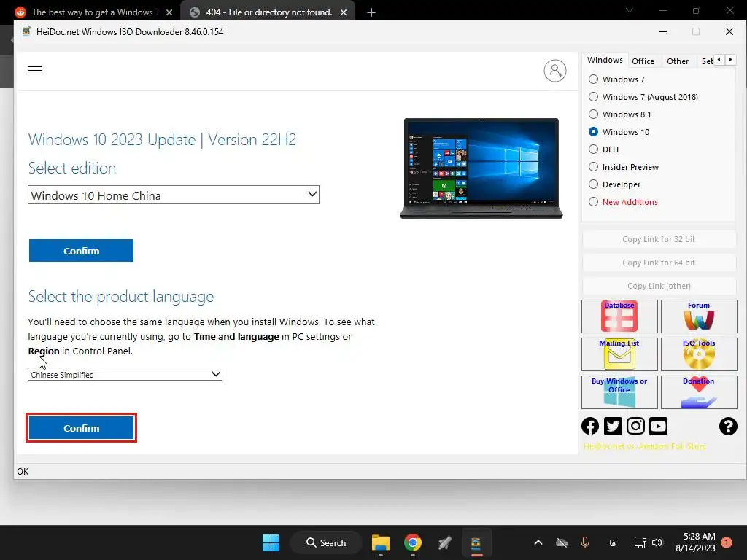Image resolution: width=747 pixels, height=560 pixels.
Task: Open the Forum tile
Action: pos(699,316)
